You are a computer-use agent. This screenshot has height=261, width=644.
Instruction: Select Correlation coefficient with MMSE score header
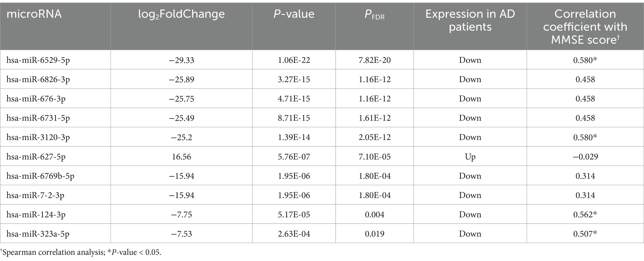[585, 27]
